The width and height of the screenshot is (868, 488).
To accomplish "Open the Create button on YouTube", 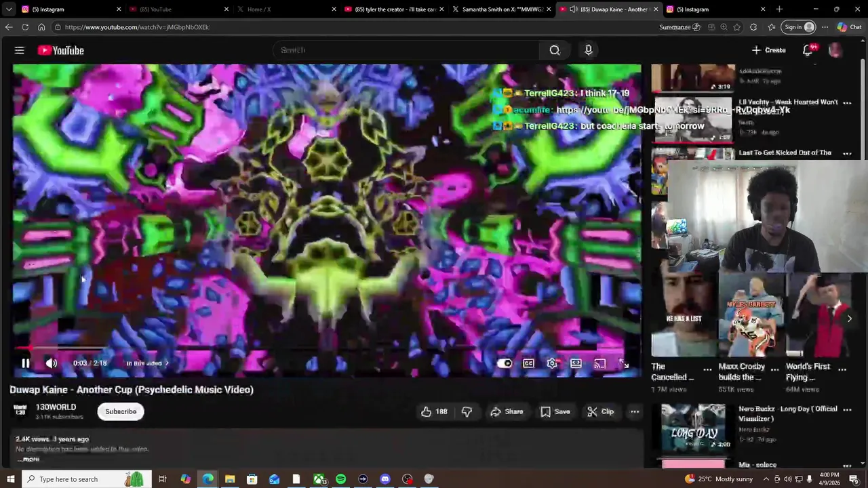I will coord(769,50).
